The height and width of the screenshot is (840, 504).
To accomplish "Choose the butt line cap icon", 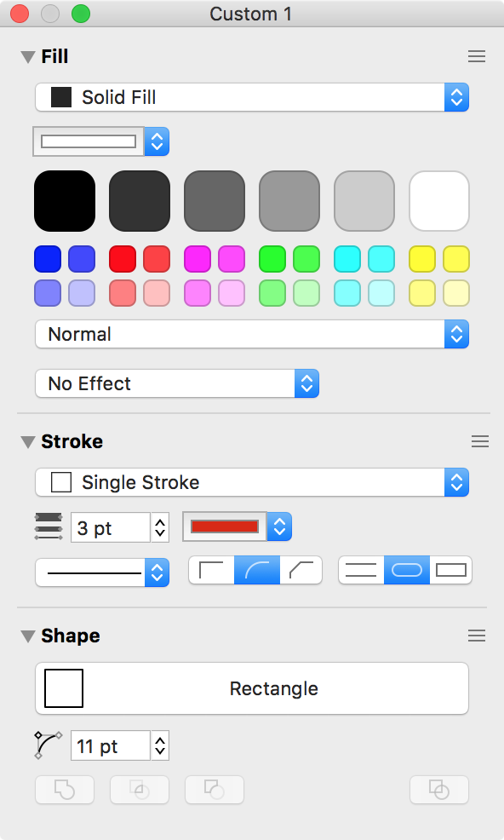I will pyautogui.click(x=361, y=570).
